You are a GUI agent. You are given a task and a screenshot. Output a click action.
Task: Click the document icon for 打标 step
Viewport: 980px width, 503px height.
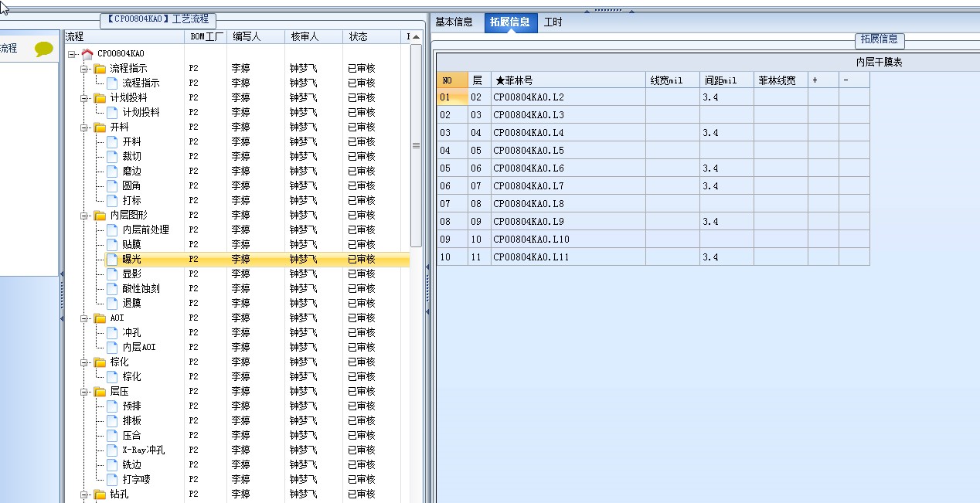112,200
